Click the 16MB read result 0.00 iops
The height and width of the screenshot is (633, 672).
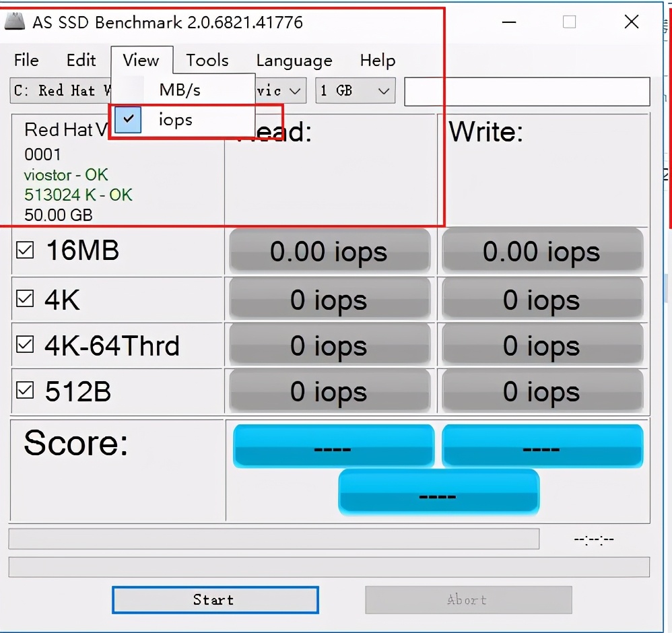(329, 251)
